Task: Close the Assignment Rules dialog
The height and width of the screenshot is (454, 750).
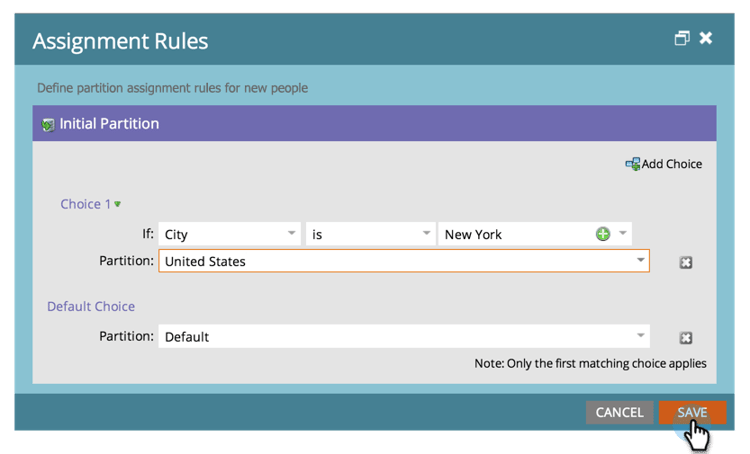Action: 706,38
